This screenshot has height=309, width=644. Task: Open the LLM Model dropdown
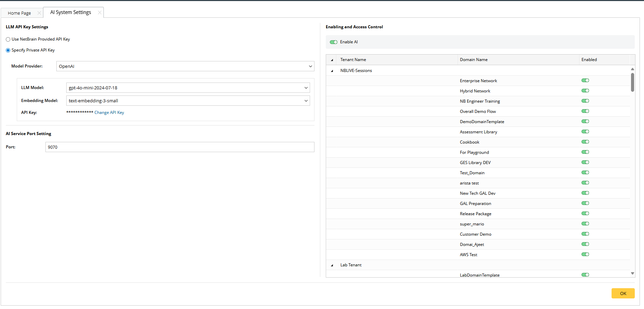point(188,88)
